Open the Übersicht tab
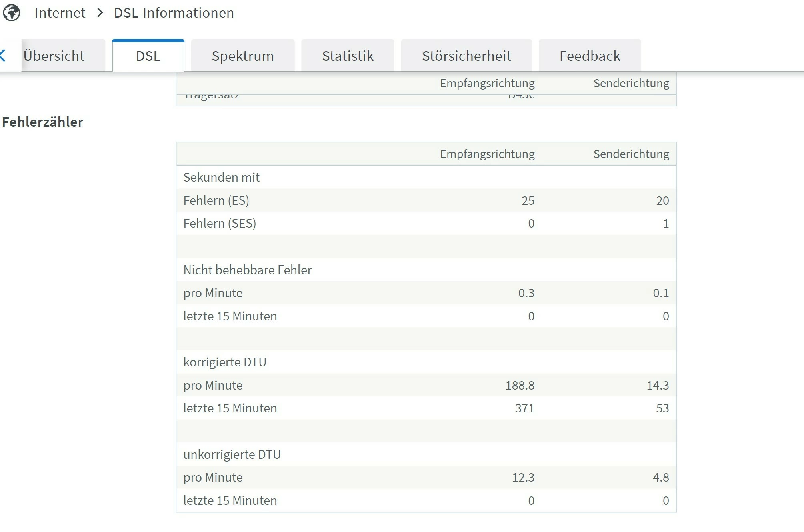This screenshot has width=804, height=532. pos(54,56)
